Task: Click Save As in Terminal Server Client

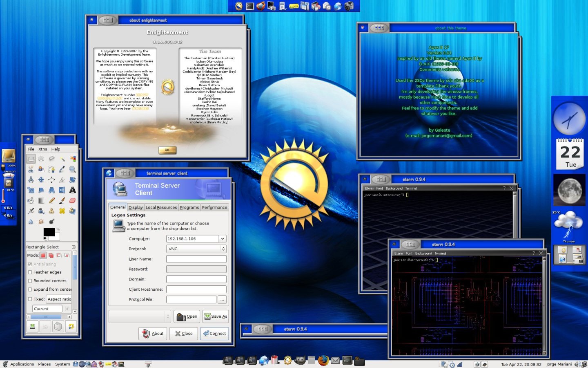Action: coord(216,316)
